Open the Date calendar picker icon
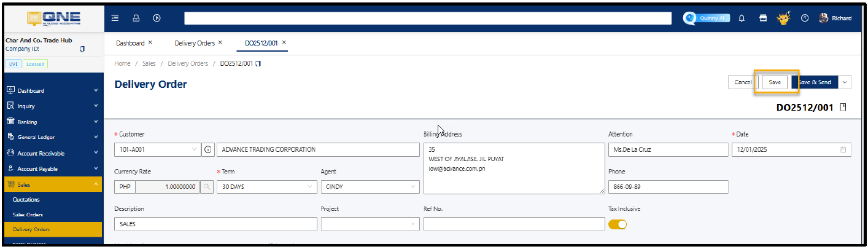868x249 pixels. (843, 149)
